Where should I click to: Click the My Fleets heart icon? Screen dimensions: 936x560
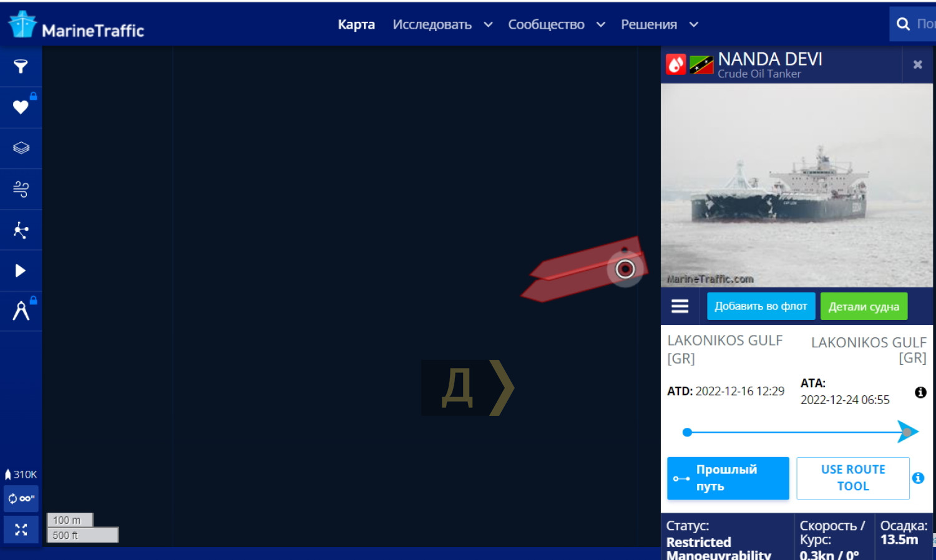pyautogui.click(x=21, y=107)
